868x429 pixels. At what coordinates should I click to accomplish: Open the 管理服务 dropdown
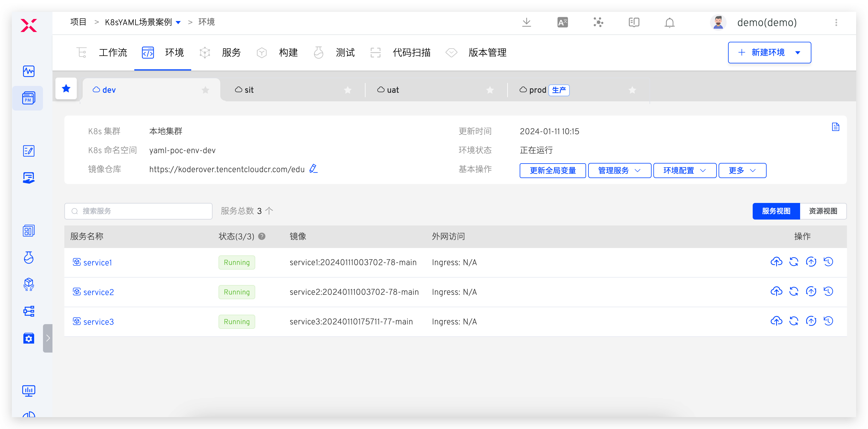point(619,170)
